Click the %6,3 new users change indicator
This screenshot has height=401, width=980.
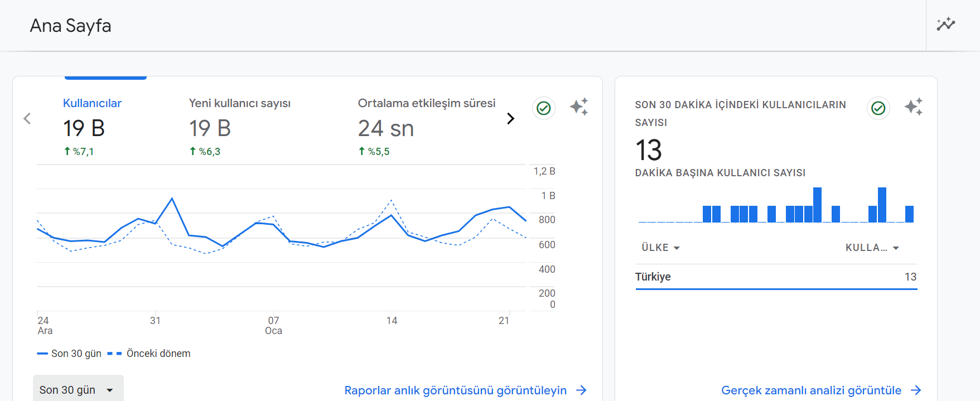pos(205,152)
